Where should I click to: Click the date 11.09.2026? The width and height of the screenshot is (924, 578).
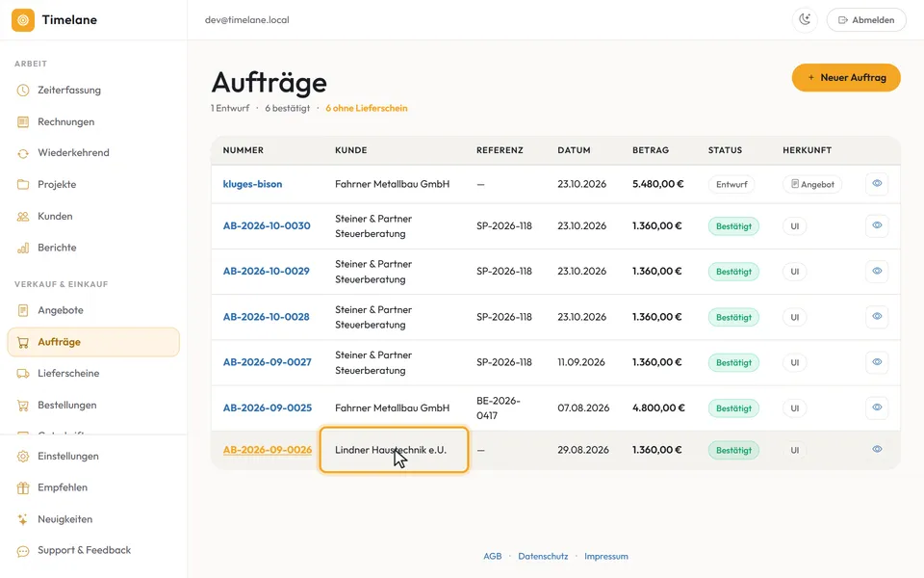coord(581,362)
